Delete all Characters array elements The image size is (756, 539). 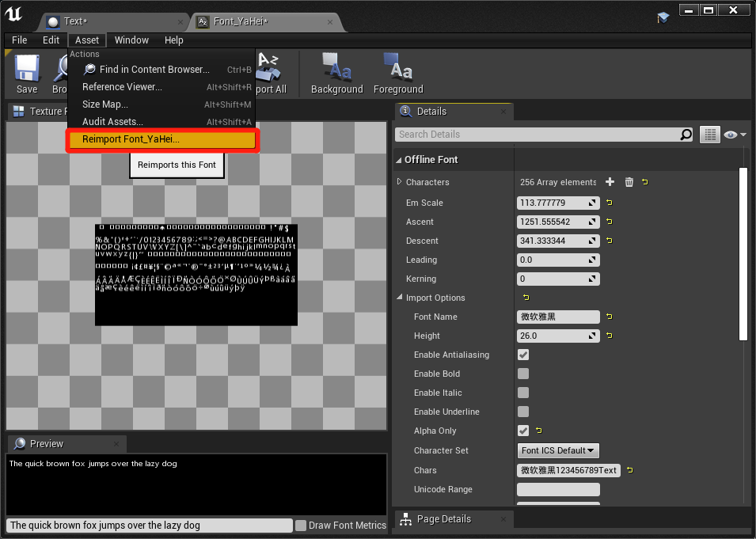point(629,182)
